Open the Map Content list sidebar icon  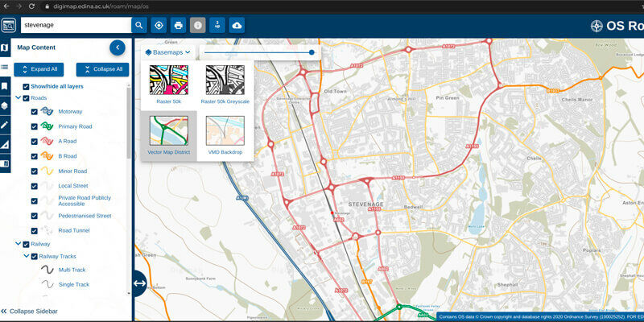click(5, 67)
